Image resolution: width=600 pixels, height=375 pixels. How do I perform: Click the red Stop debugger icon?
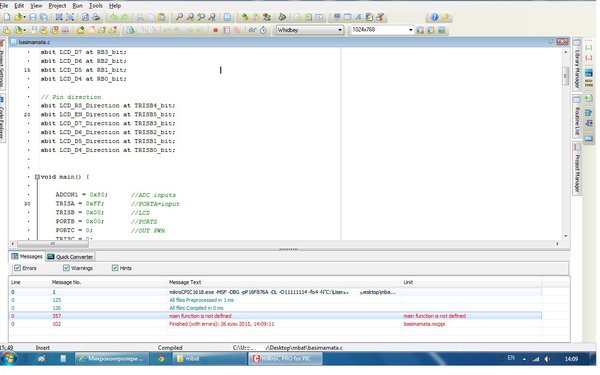pos(215,30)
